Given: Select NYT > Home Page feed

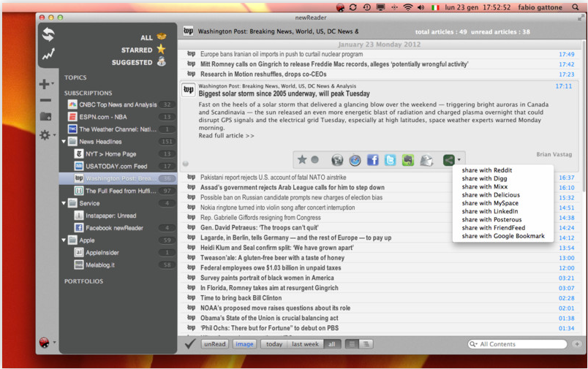Looking at the screenshot, I should tap(118, 154).
